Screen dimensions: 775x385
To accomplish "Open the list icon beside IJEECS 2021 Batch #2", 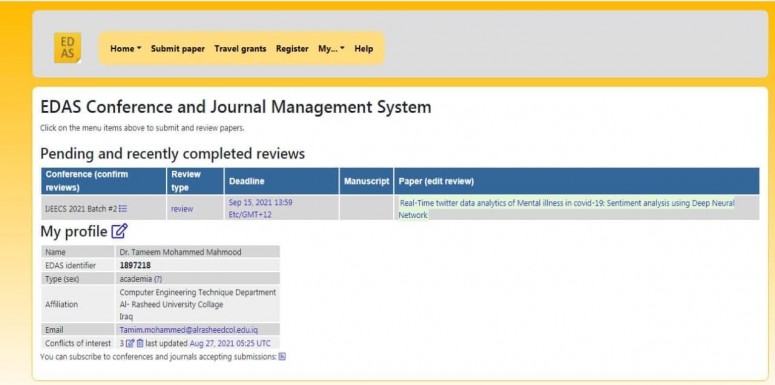I will 123,209.
